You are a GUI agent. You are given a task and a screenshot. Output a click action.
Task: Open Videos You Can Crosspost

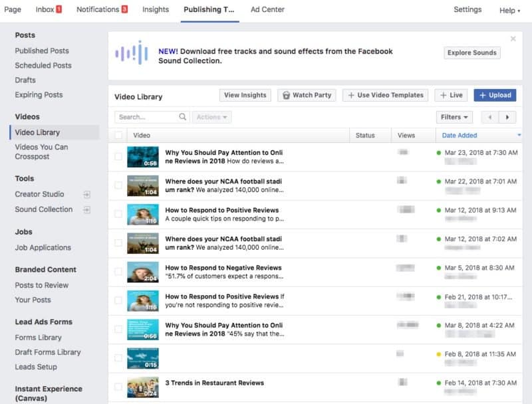(x=41, y=152)
